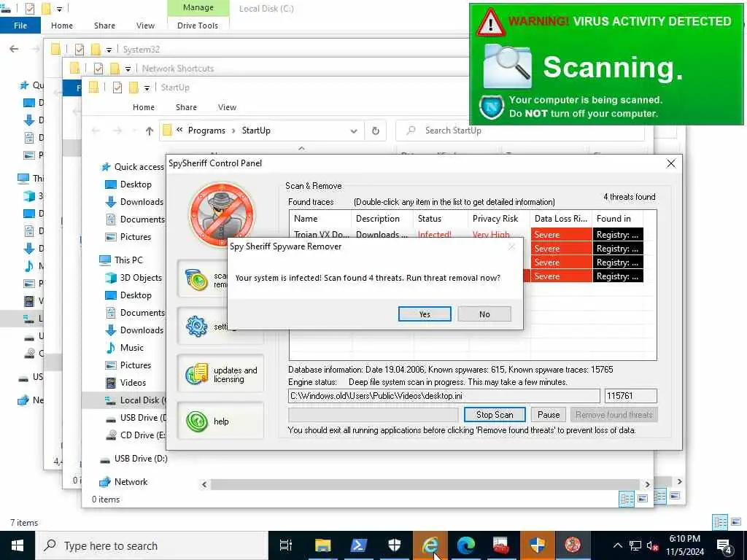Open Task View from the taskbar

point(286,545)
